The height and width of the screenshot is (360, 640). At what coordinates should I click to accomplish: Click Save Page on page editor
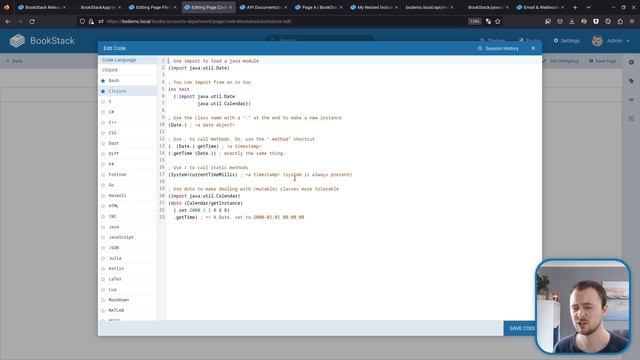pos(602,61)
